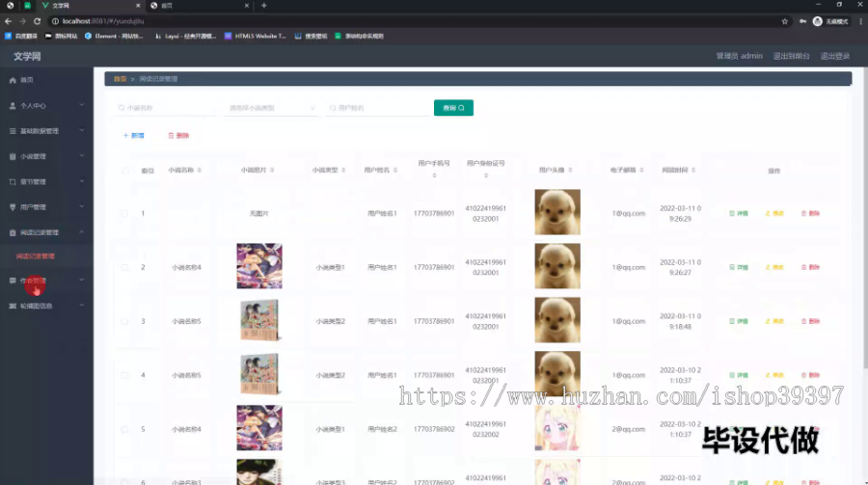Expand the 轮播图信息 menu chevron

coord(81,305)
